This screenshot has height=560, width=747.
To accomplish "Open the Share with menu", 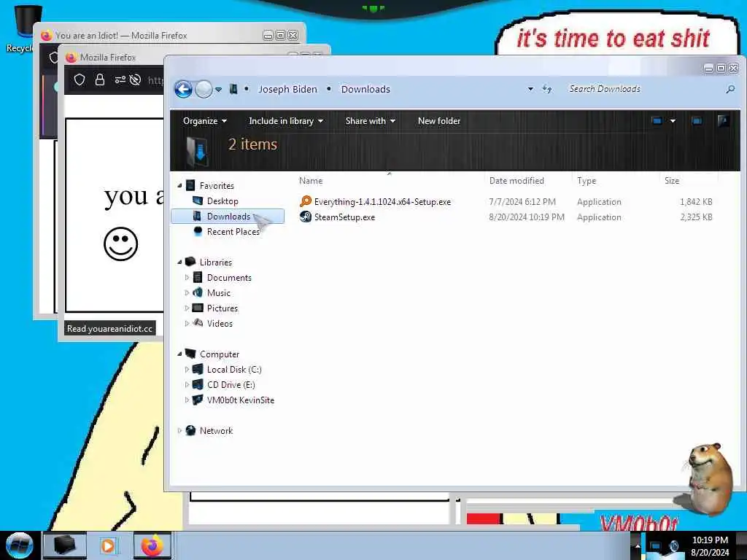I will 370,121.
